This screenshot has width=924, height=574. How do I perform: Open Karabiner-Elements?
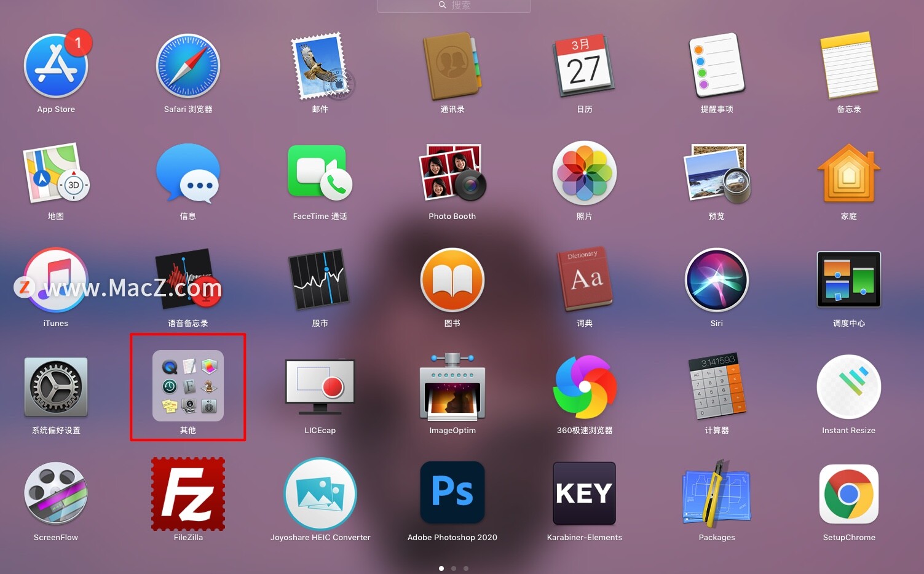point(585,493)
